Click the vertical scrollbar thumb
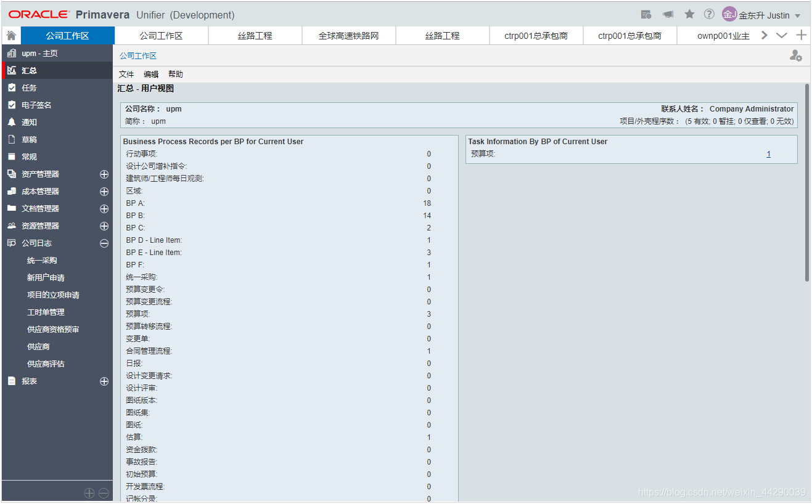Screen dimensions: 812x504 (x=807, y=182)
